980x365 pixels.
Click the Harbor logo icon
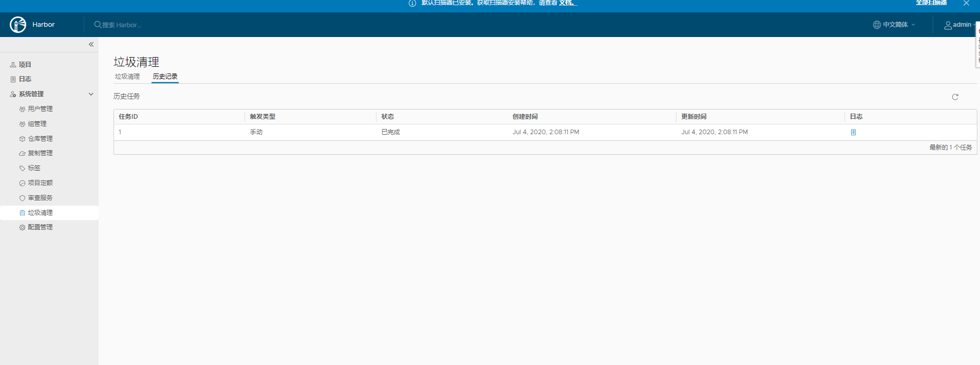click(18, 25)
